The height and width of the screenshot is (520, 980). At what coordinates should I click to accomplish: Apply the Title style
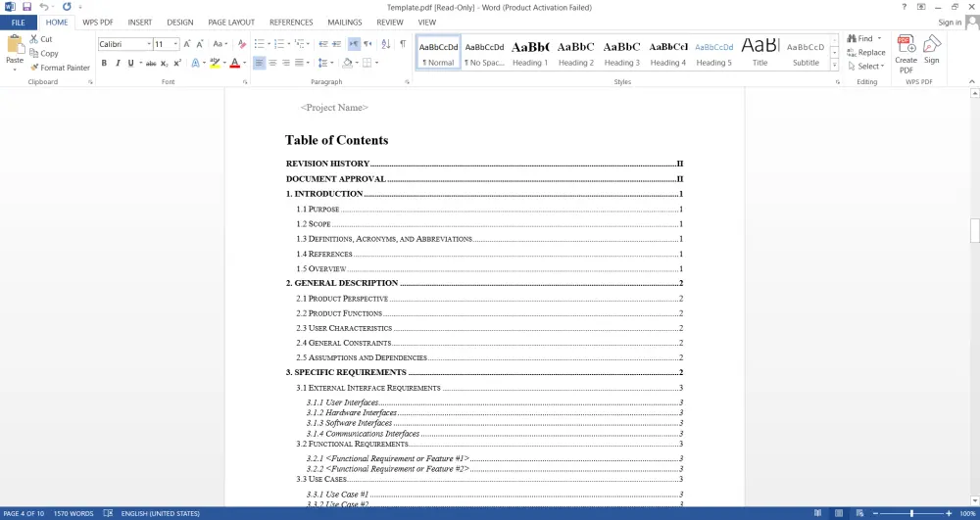[x=760, y=53]
